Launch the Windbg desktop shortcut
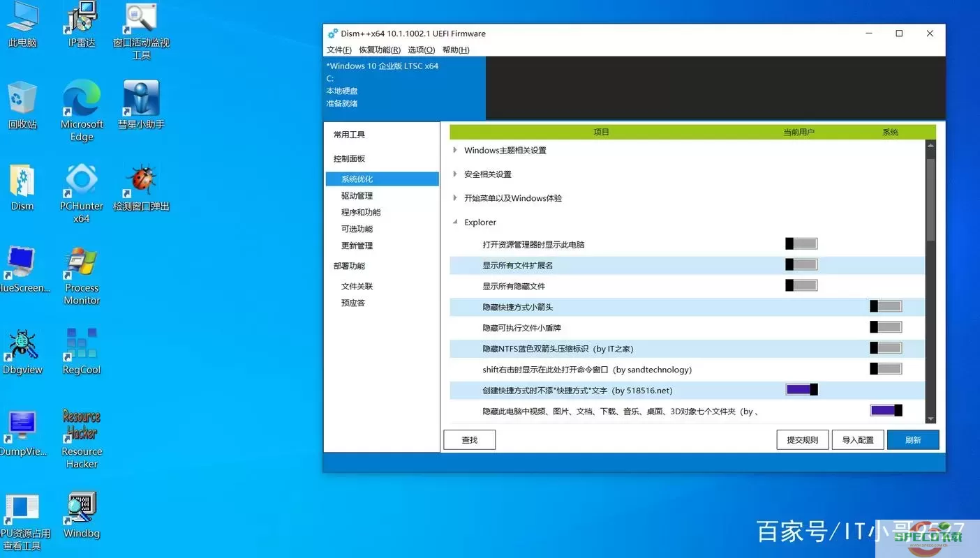 coord(82,516)
